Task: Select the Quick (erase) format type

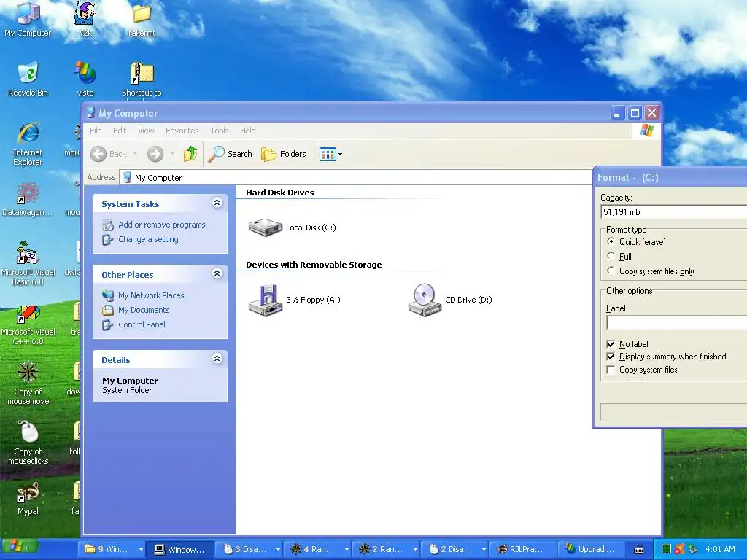Action: pyautogui.click(x=611, y=242)
